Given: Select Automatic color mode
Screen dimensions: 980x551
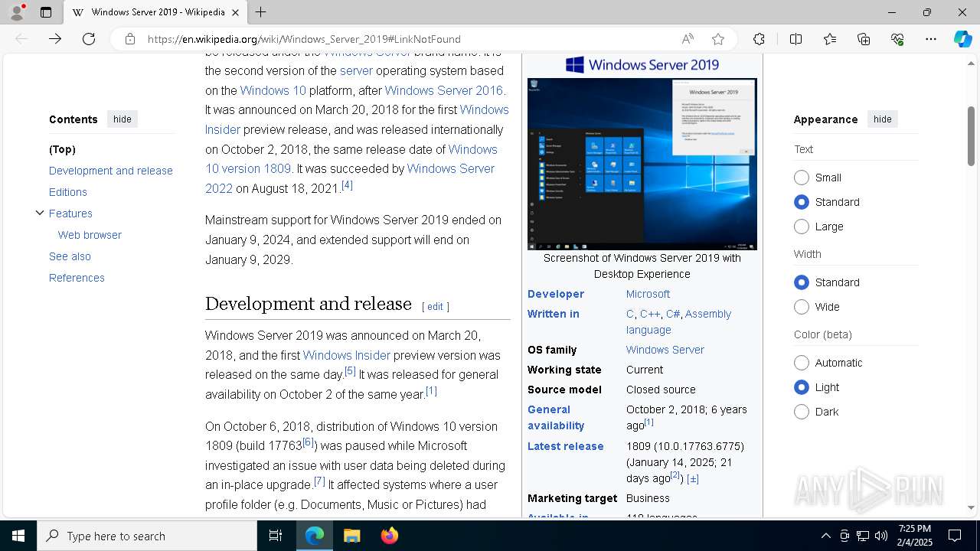Looking at the screenshot, I should tap(802, 363).
